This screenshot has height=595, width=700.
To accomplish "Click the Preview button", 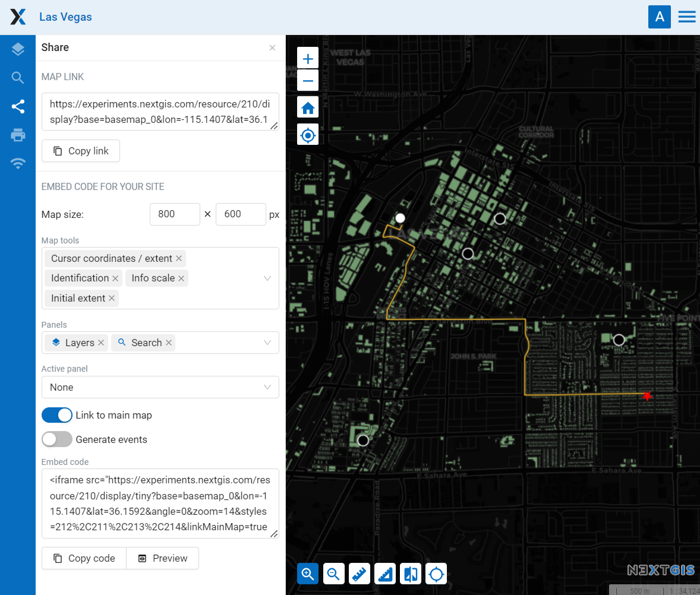I will point(163,558).
